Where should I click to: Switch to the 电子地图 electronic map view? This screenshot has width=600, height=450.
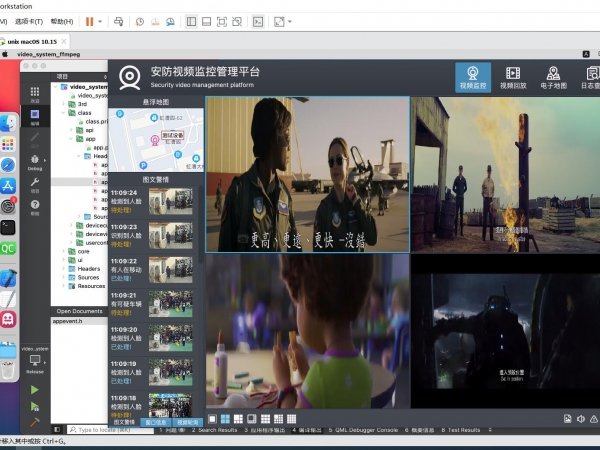(x=553, y=77)
